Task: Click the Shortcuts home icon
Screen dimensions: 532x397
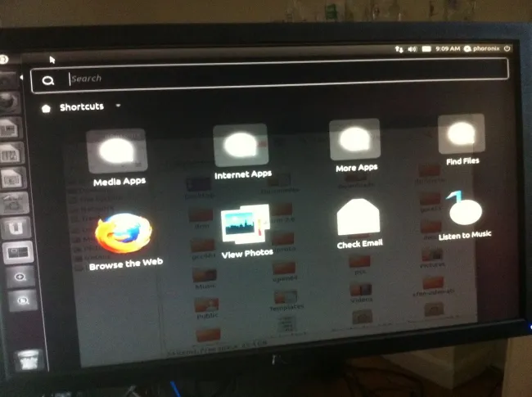Action: click(x=46, y=107)
